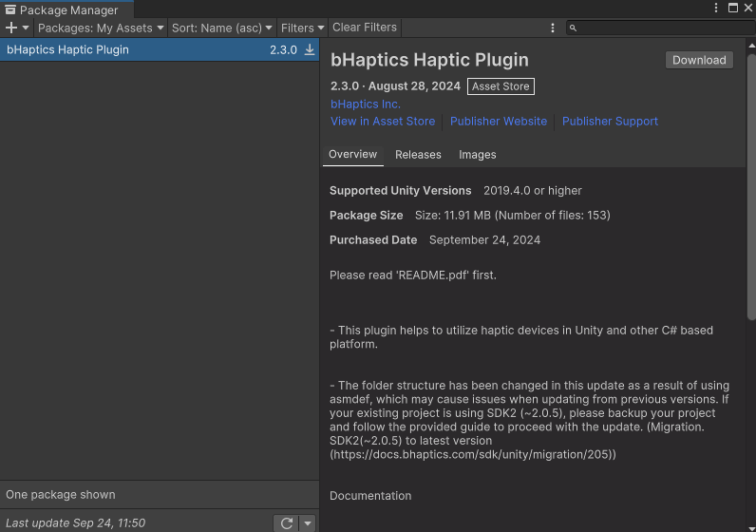Open toolbar kebab menu beside search
The height and width of the screenshot is (532, 756).
[553, 28]
